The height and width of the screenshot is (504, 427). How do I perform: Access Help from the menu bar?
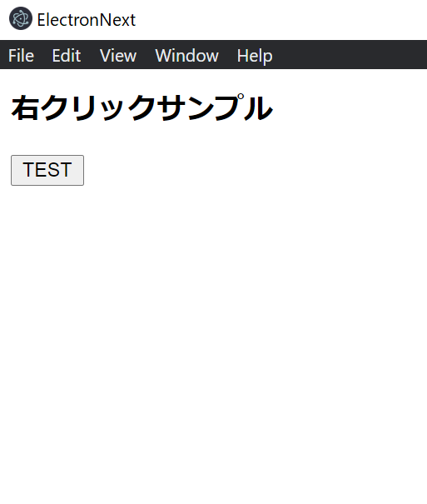[x=255, y=55]
